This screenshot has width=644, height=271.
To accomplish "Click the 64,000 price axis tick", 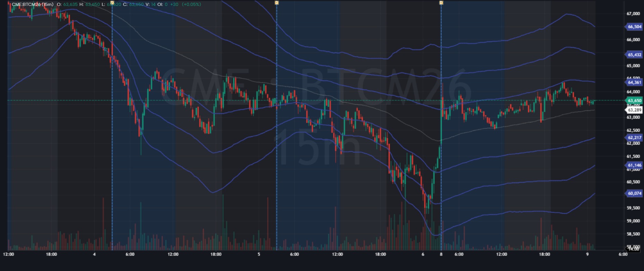I will point(633,92).
